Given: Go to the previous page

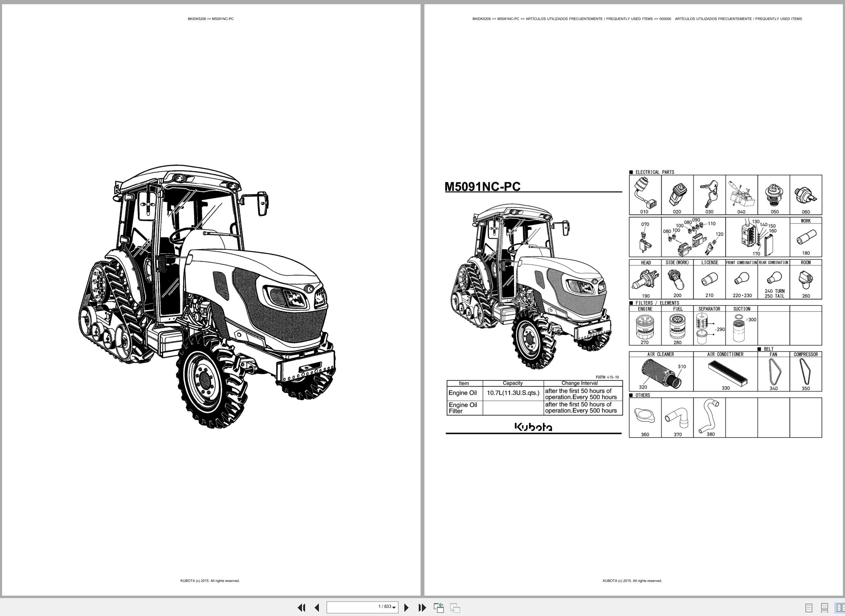Looking at the screenshot, I should pos(317,608).
